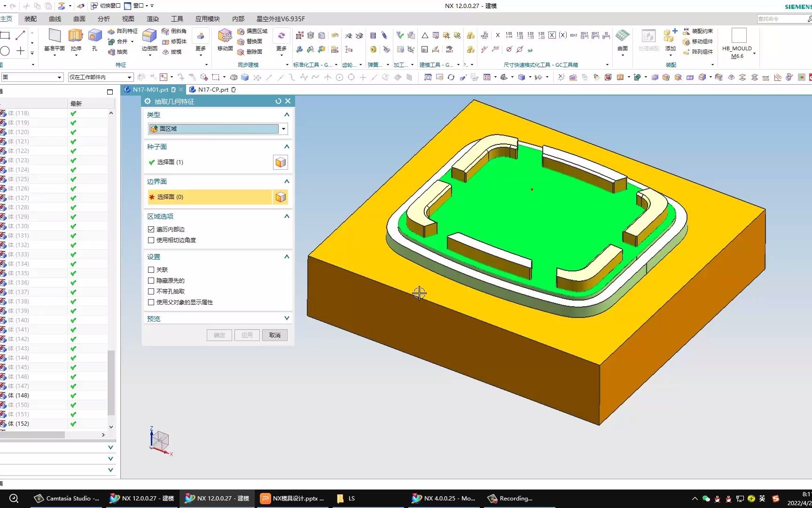
Task: Open Camtasia Studio from taskbar
Action: tap(67, 499)
